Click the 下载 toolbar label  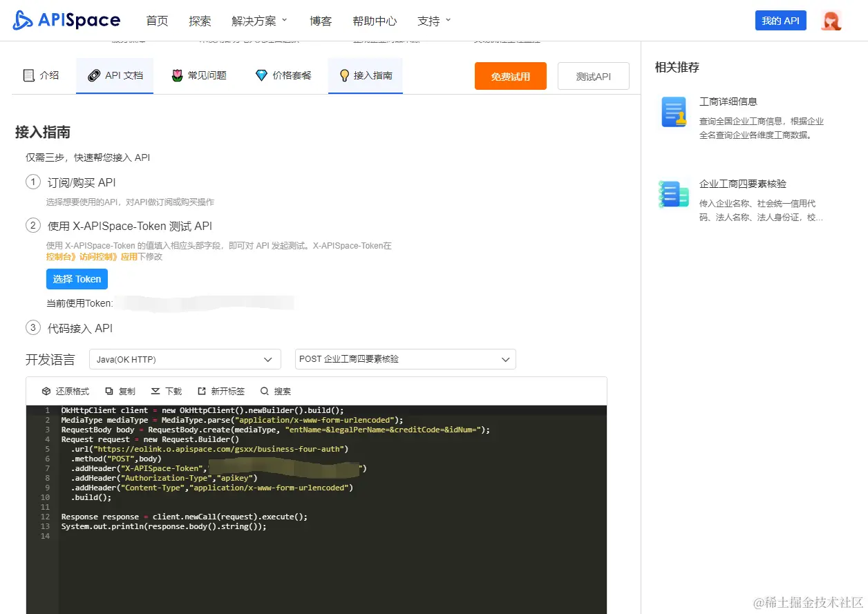(x=173, y=391)
